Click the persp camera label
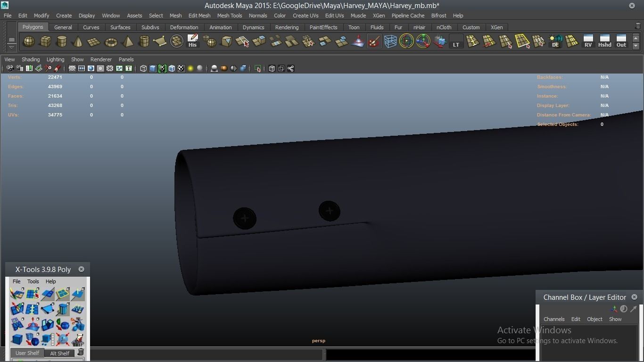This screenshot has height=362, width=644. 319,340
